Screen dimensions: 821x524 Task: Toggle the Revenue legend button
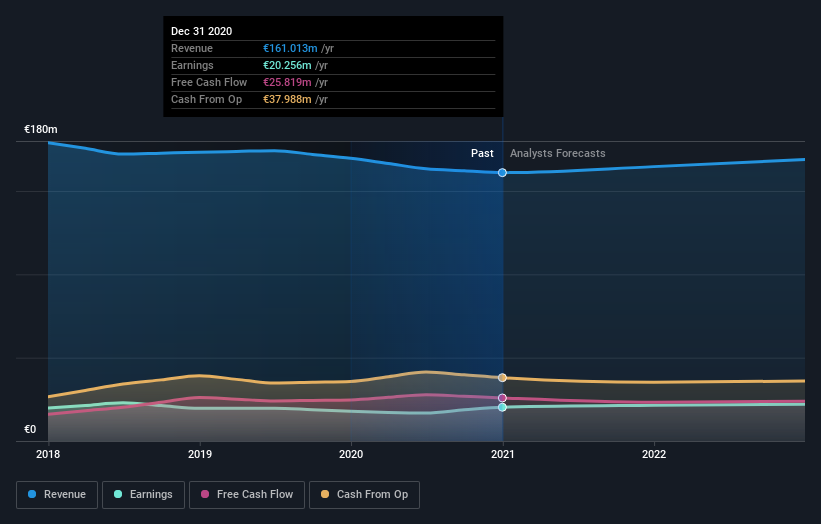point(57,495)
